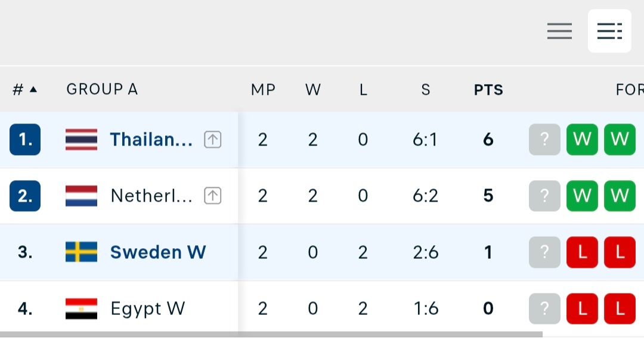644x343 pixels.
Task: Click the horizontal scrollbar below the table
Action: [271, 335]
